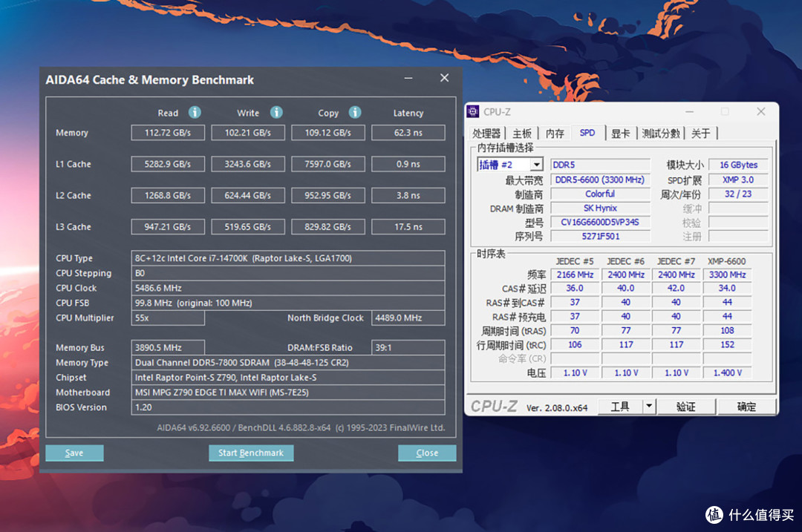The height and width of the screenshot is (532, 802).
Task: Click the DDR5-6600 (3300 MHz) bandwidth field
Action: (600, 180)
